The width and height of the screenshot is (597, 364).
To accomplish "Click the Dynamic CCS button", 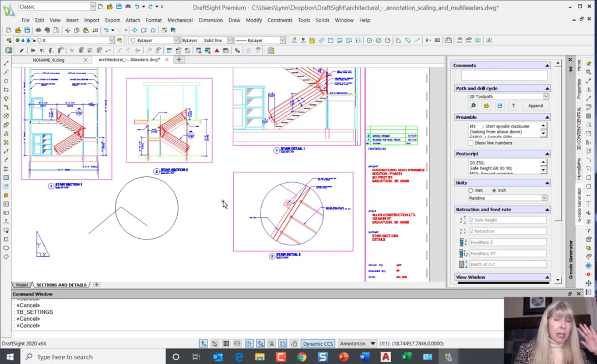I will (x=318, y=344).
